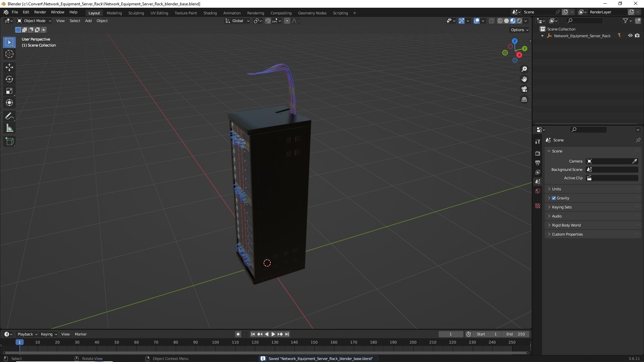Disable Network_Equipment_Server_Rack in renders via camera icon
The width and height of the screenshot is (644, 362).
pos(637,36)
